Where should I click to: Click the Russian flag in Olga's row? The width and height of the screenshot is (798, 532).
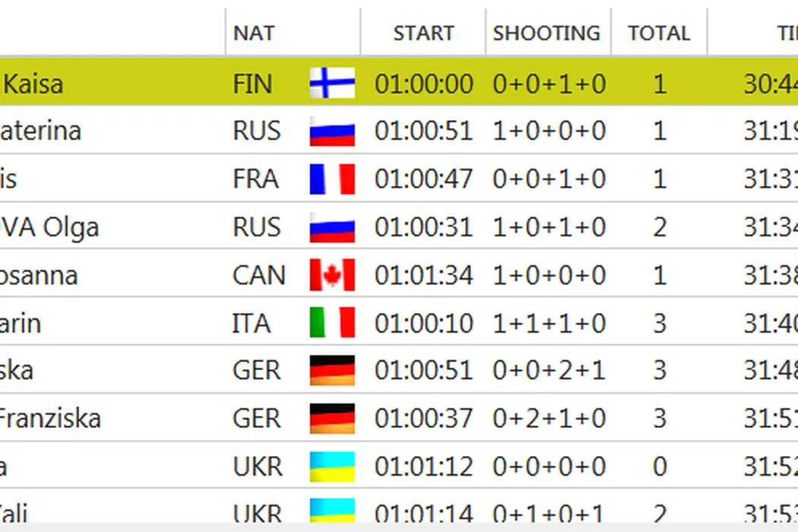[332, 226]
